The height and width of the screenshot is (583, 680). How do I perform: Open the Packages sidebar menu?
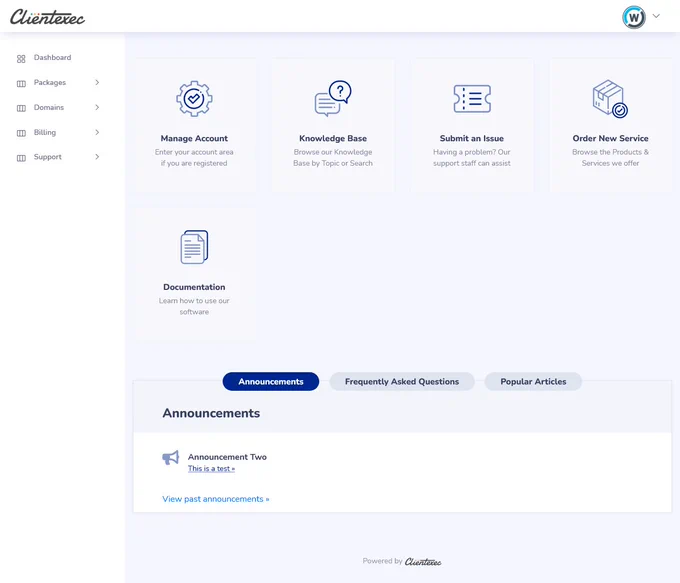[x=50, y=82]
